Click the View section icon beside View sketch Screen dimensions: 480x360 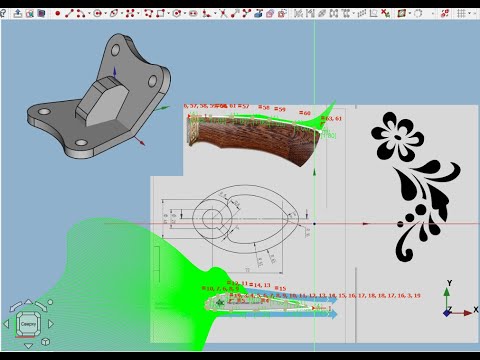(x=41, y=14)
